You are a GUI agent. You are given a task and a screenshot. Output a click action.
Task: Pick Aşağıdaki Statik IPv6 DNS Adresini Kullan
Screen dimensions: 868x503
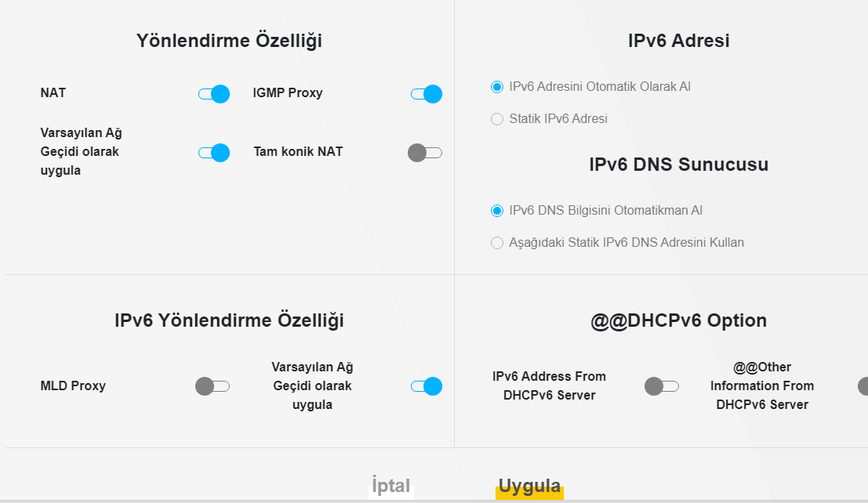click(497, 243)
